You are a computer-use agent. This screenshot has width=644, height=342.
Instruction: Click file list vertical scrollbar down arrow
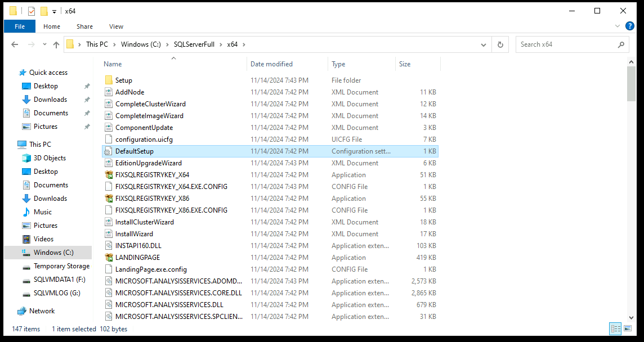click(x=631, y=317)
